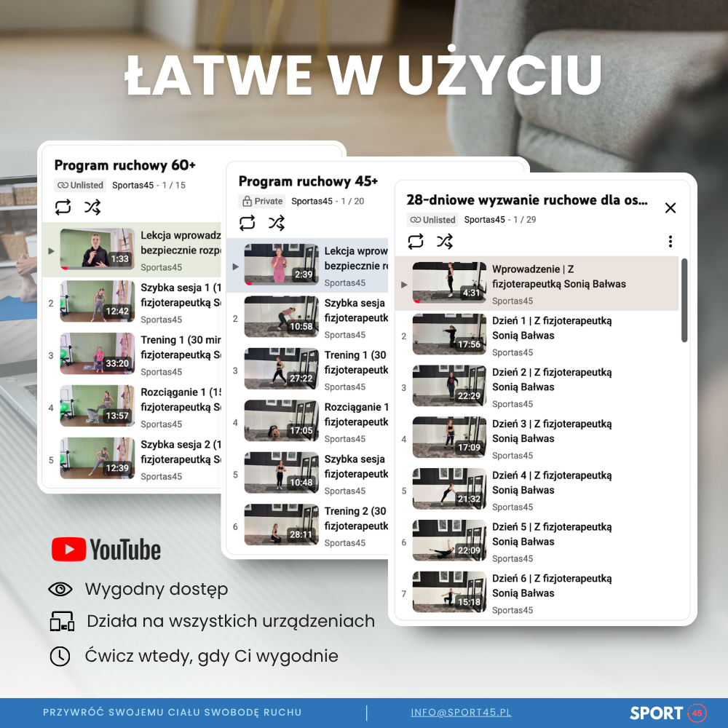The height and width of the screenshot is (728, 728).
Task: Select 'Trening 2 (30' title in 45+ playlist
Action: tap(356, 518)
